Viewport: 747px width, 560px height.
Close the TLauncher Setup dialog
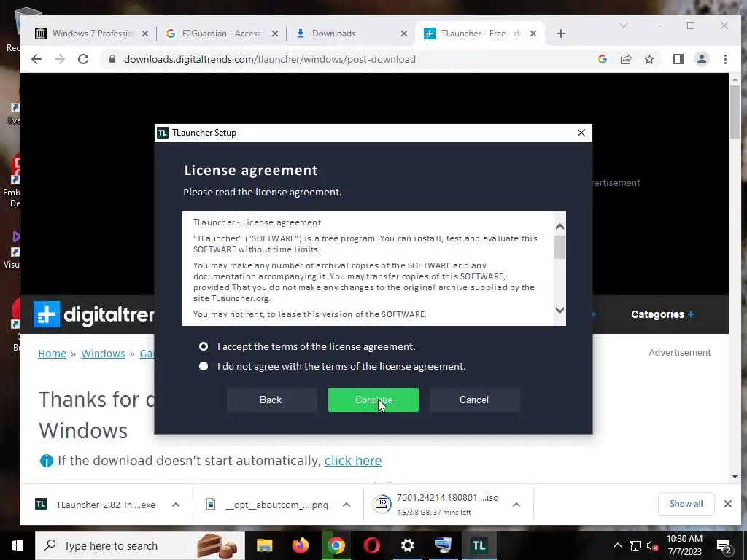(x=581, y=133)
